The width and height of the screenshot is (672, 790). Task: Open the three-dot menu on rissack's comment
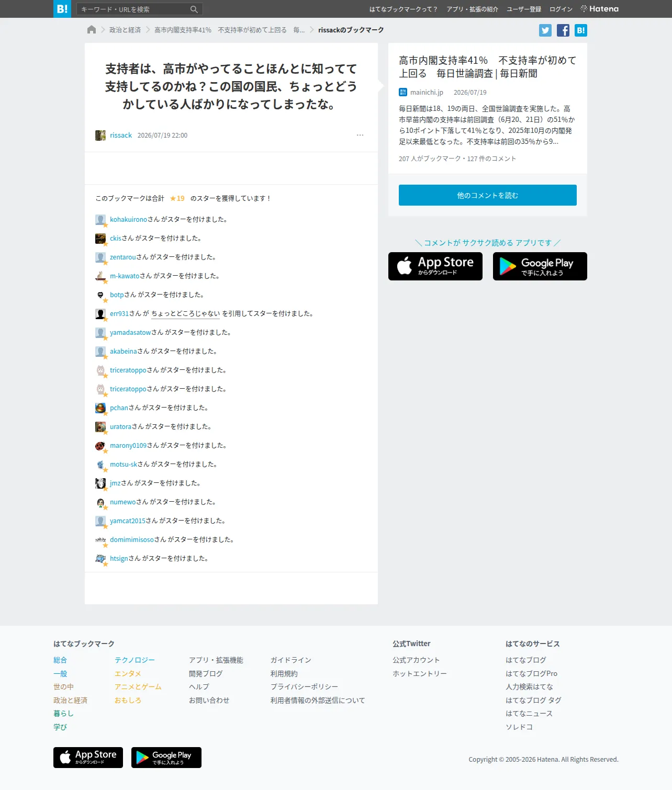coord(360,135)
